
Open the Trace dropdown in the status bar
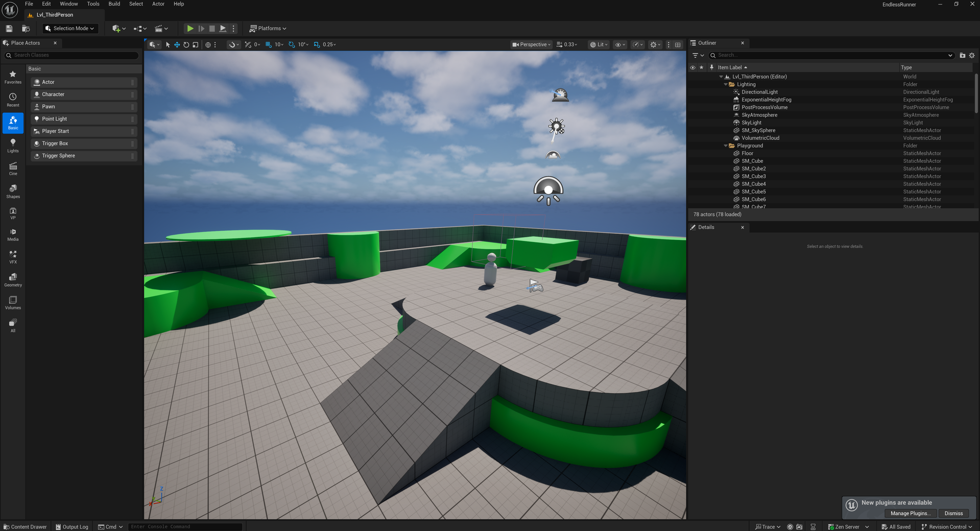[x=768, y=527]
